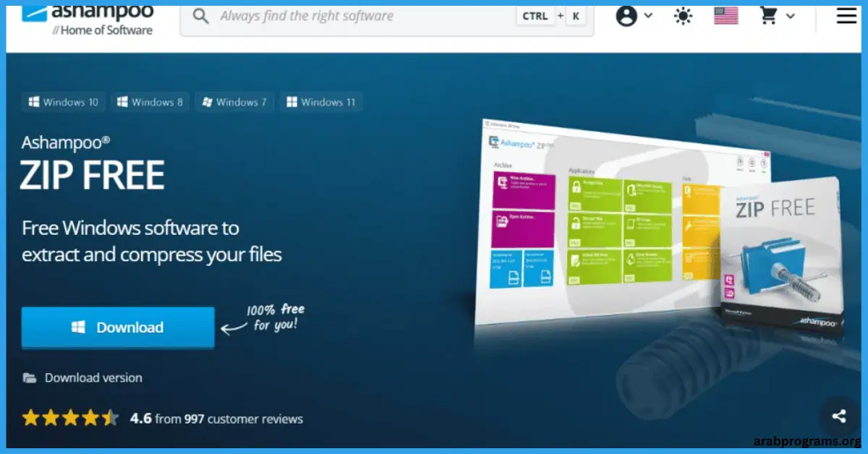This screenshot has width=868, height=454.
Task: Click the blue Download button
Action: click(118, 327)
